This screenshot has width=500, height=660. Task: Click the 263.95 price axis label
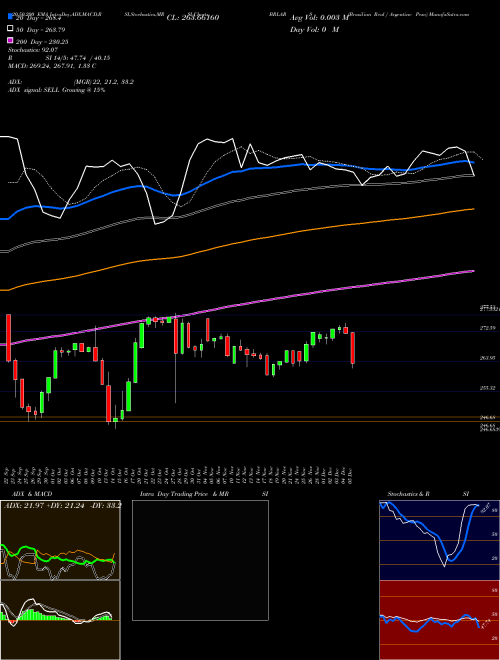[487, 358]
